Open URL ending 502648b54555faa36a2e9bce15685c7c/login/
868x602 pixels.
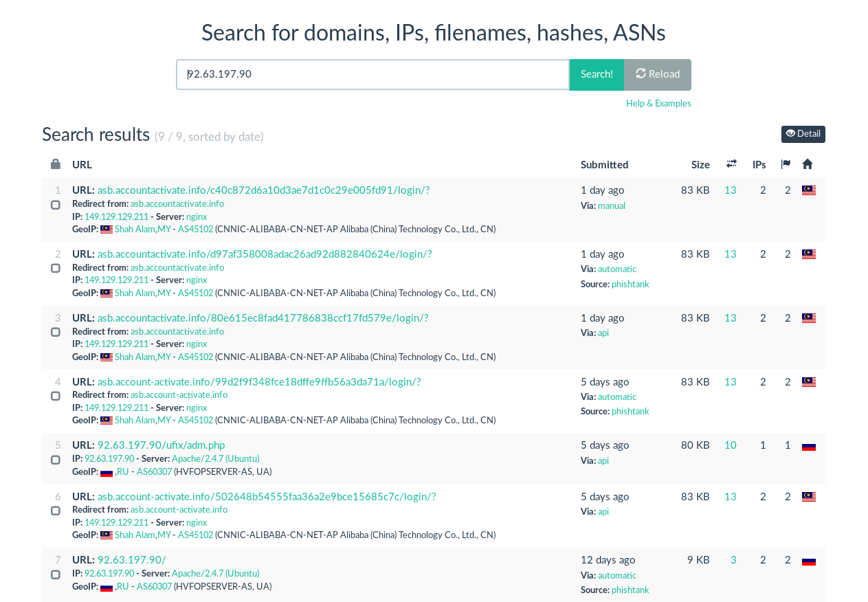[x=267, y=497]
